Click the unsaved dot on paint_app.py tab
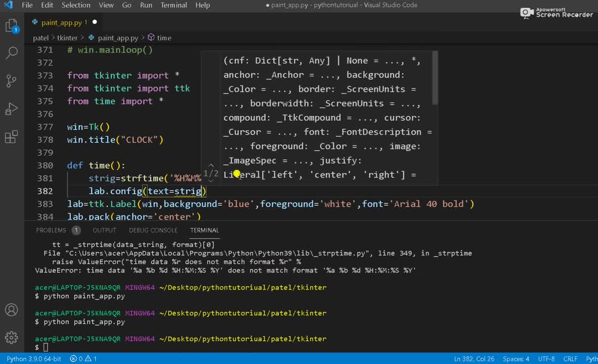 95,22
